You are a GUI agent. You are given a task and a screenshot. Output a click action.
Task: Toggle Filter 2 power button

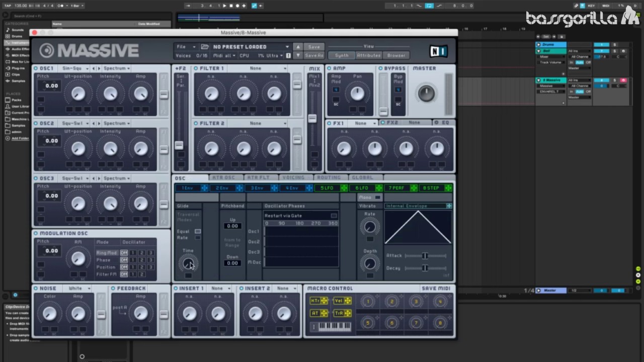(x=196, y=123)
